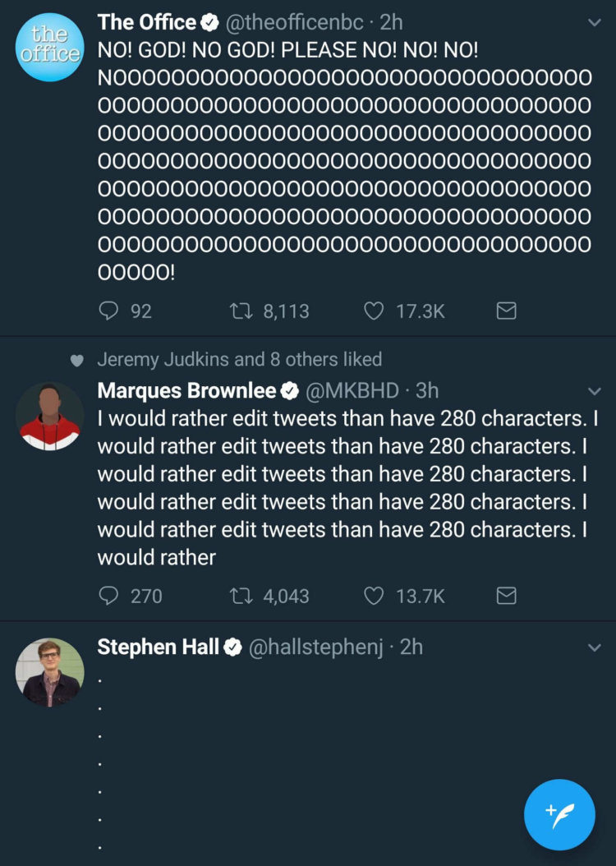This screenshot has width=616, height=866.
Task: View Marques Brownlee's profile avatar
Action: (49, 416)
